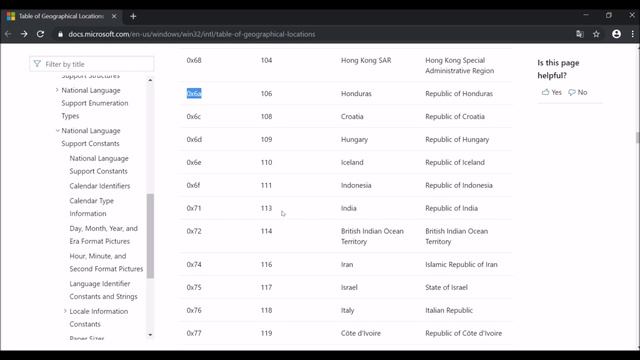640x360 pixels.
Task: Click the sidebar scrollbar thumb
Action: [x=150, y=236]
